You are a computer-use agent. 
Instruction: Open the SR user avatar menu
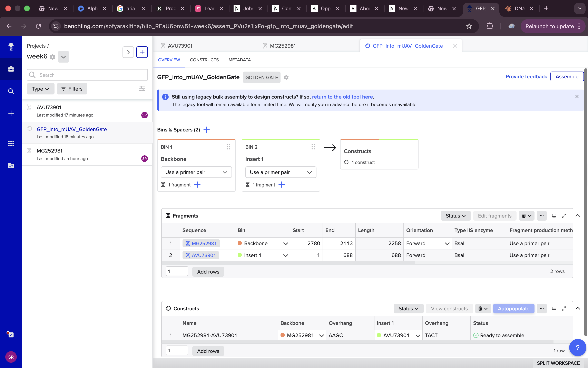coord(11,357)
